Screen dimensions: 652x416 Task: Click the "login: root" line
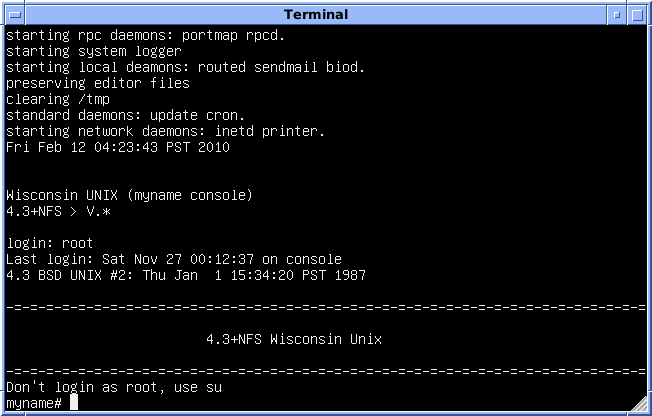(50, 243)
